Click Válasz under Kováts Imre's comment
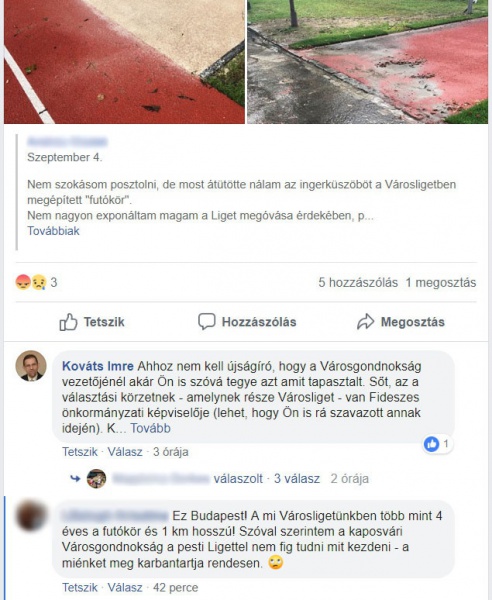Screen dimensions: 492x600 click(125, 452)
